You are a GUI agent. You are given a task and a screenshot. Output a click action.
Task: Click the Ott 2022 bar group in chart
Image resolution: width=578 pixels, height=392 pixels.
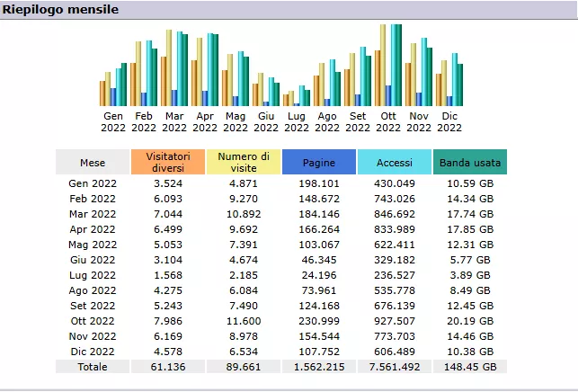pos(388,67)
